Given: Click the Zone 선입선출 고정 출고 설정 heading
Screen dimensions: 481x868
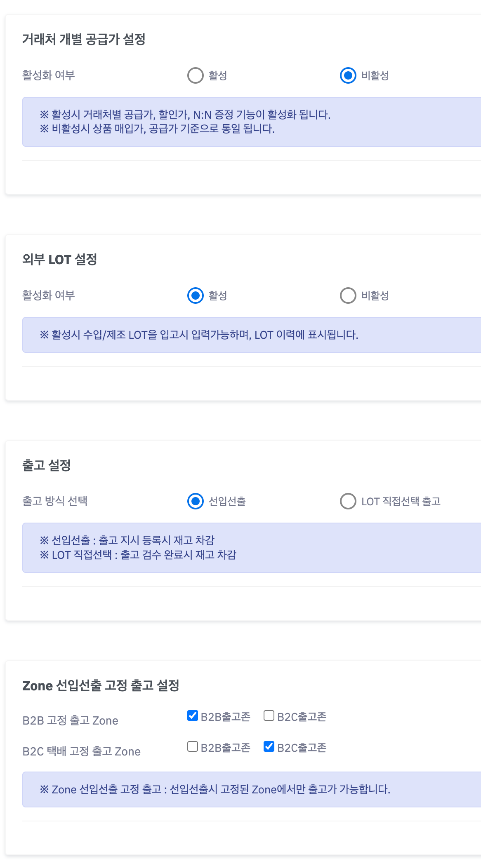Looking at the screenshot, I should pos(101,685).
